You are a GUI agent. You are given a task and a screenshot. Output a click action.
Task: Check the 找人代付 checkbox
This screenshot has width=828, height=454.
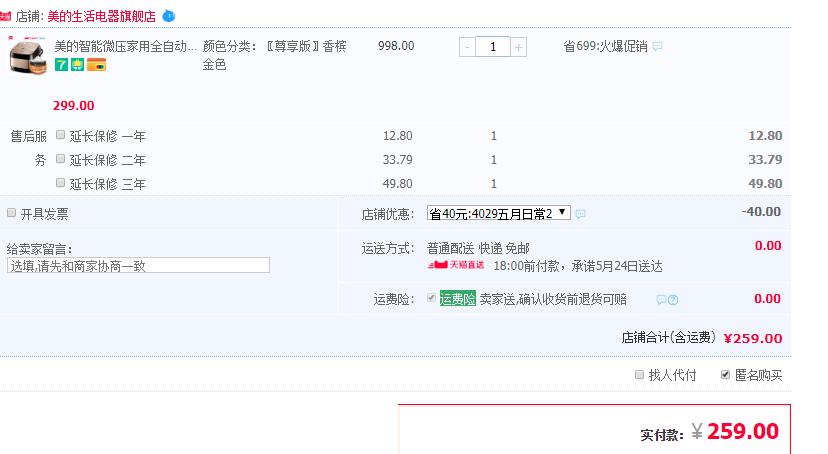(x=639, y=374)
